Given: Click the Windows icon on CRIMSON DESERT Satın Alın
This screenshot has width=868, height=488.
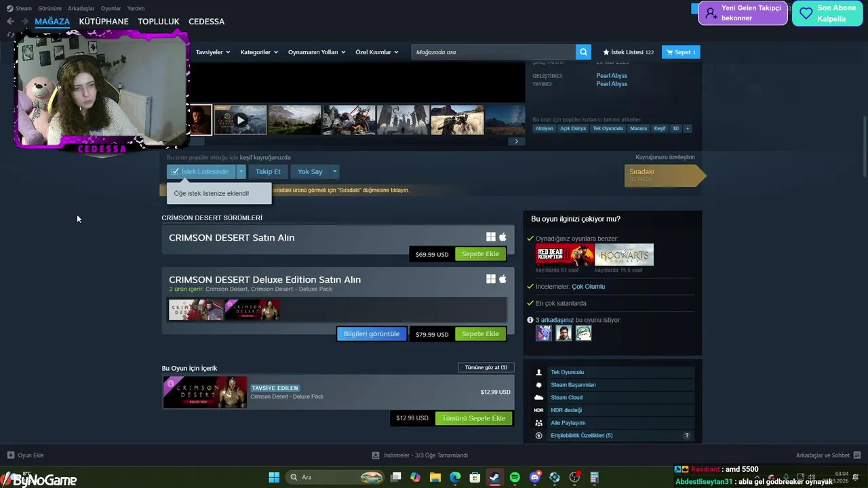Looking at the screenshot, I should pos(490,237).
